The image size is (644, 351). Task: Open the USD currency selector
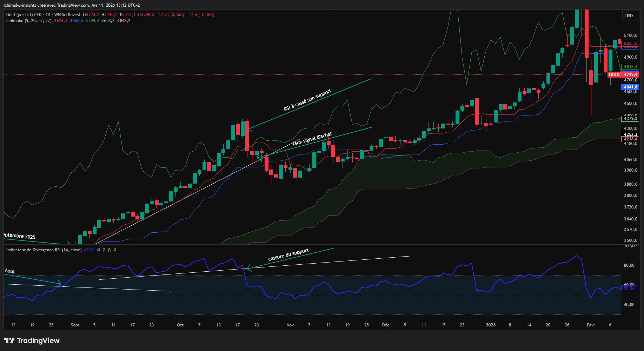click(x=629, y=16)
